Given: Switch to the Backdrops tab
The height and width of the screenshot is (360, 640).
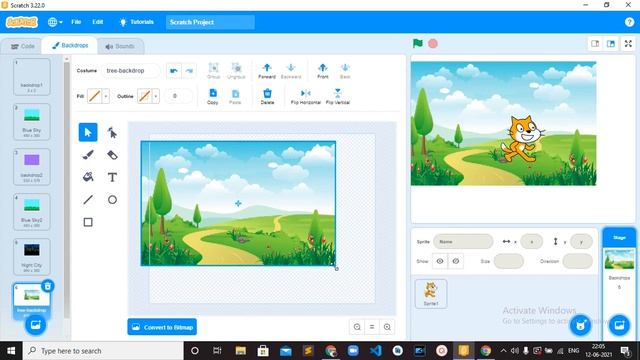Looking at the screenshot, I should click(x=70, y=45).
